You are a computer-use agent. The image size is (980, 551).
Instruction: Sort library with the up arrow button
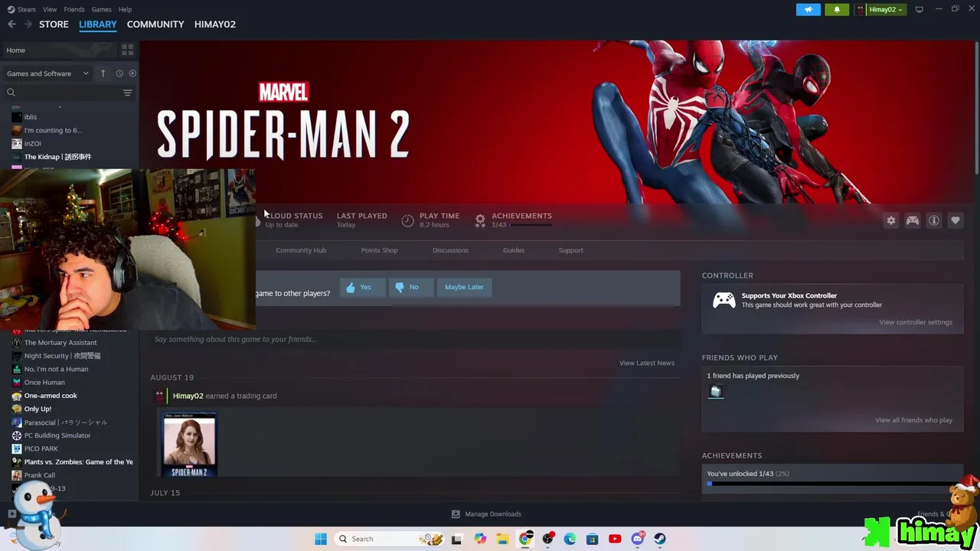click(x=103, y=73)
